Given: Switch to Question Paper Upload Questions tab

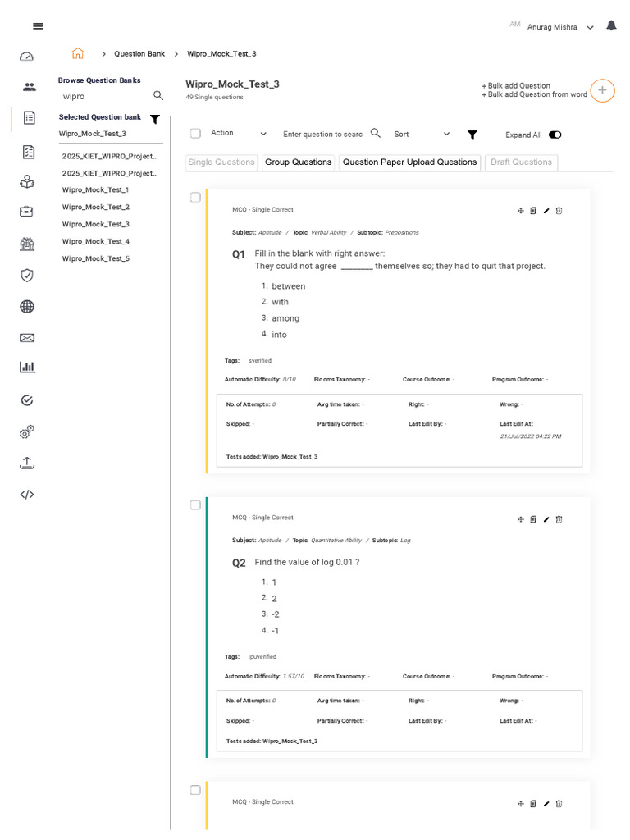Looking at the screenshot, I should (409, 162).
